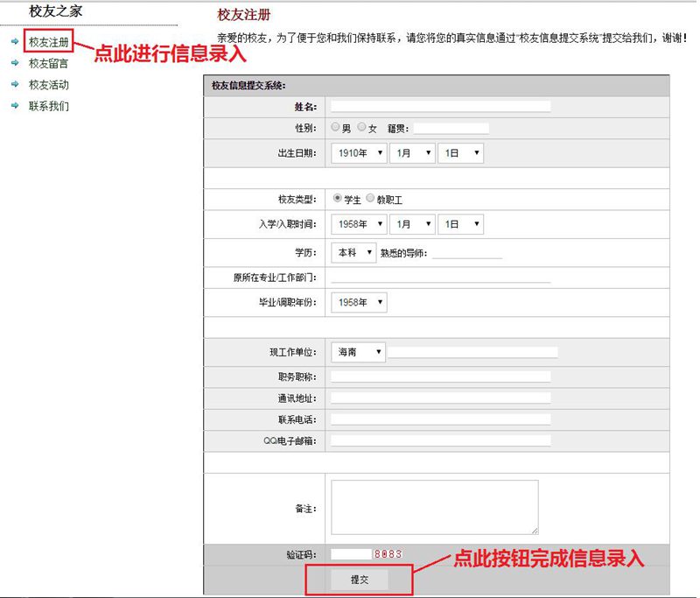
Task: Click arrow icon beside 校友留言
Action: pos(15,63)
